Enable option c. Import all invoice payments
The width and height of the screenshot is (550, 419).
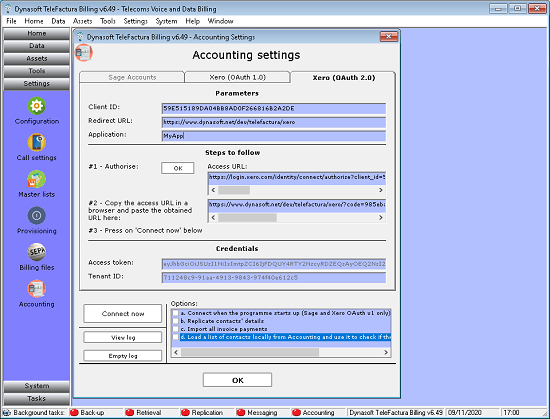(175, 329)
